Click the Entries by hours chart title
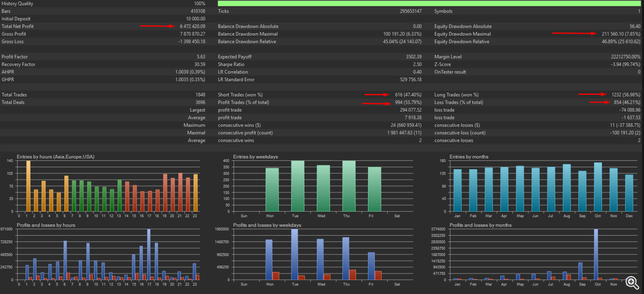This screenshot has width=644, height=294. [x=55, y=157]
